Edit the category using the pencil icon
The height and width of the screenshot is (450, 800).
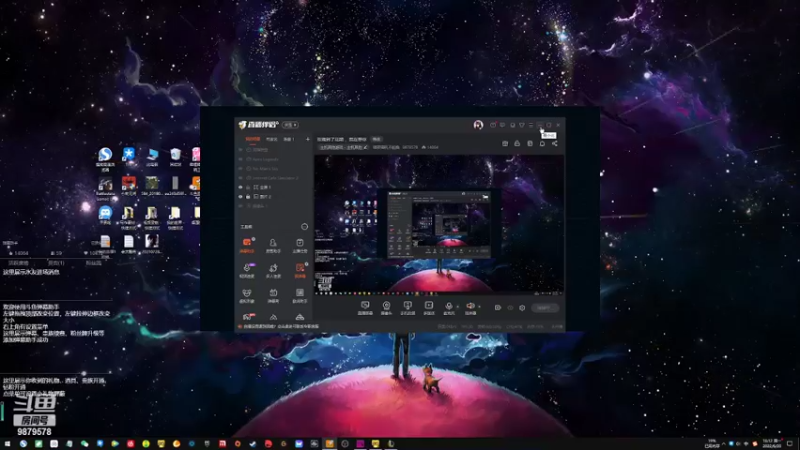[365, 147]
